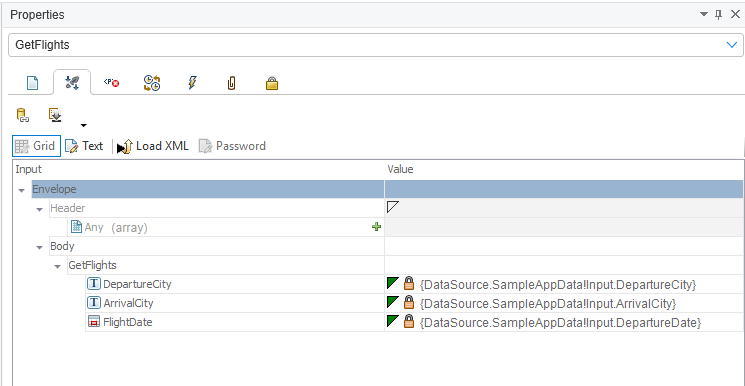Select the Input/Checkpoints tab with arrows icon
745x386 pixels.
click(72, 83)
